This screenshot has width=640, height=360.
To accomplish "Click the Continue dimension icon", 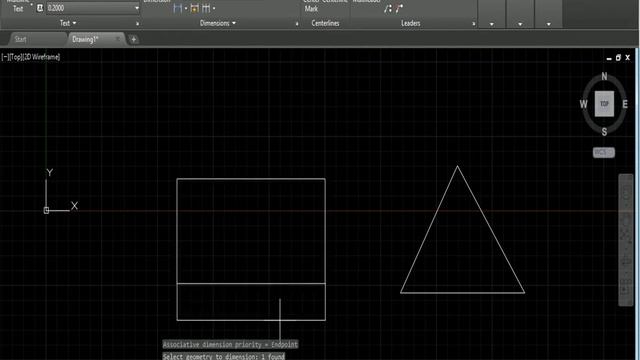I will 206,8.
